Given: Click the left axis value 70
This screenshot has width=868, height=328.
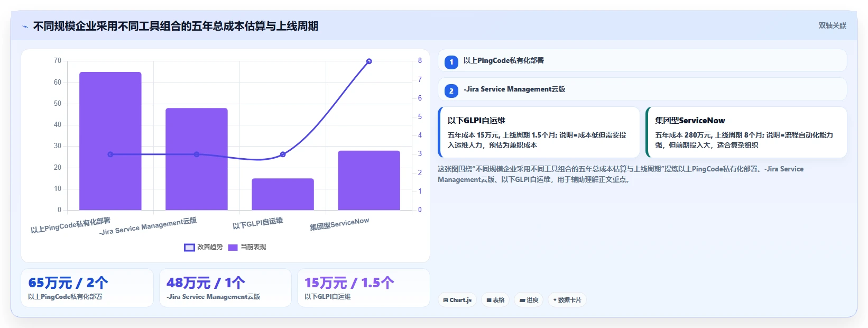Looking at the screenshot, I should pyautogui.click(x=58, y=61).
